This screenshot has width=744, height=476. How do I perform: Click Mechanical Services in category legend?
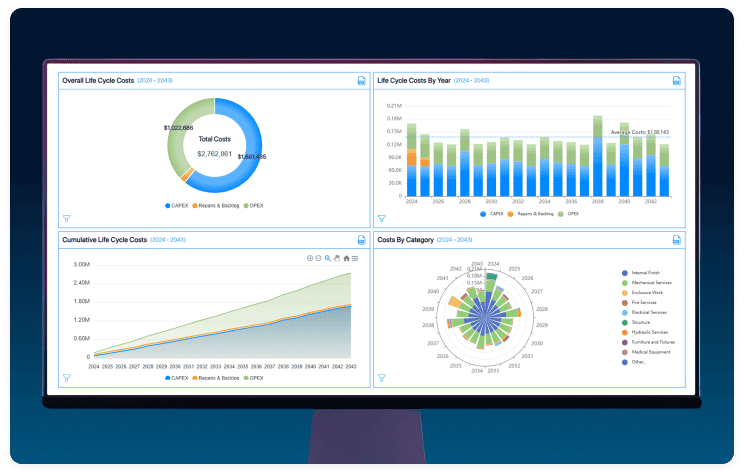pos(651,283)
